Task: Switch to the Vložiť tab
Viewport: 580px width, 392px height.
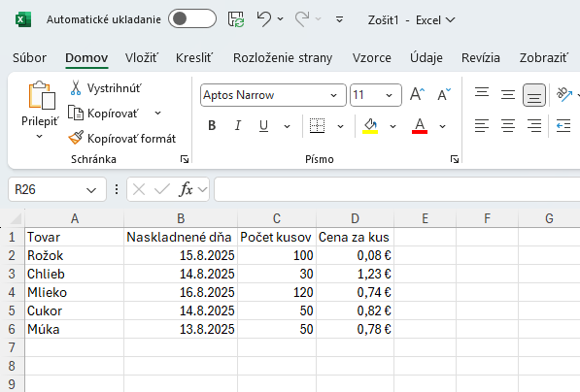Action: coord(142,58)
